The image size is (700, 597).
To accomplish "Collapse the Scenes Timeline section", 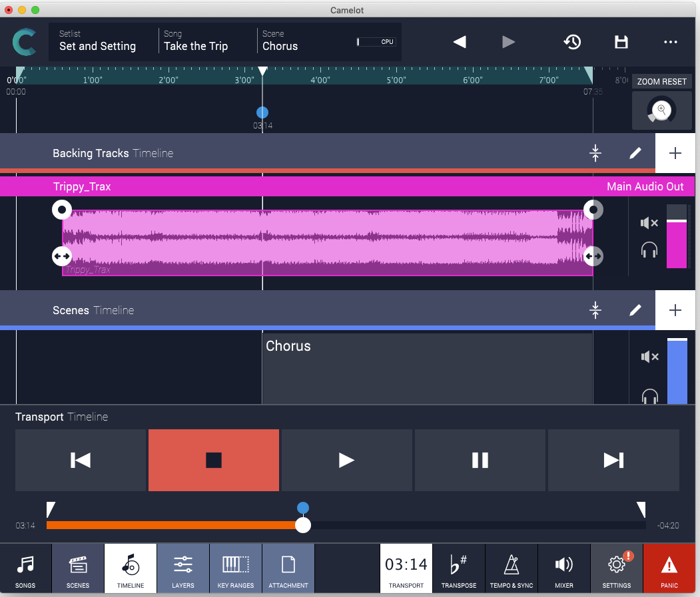I will click(x=595, y=309).
